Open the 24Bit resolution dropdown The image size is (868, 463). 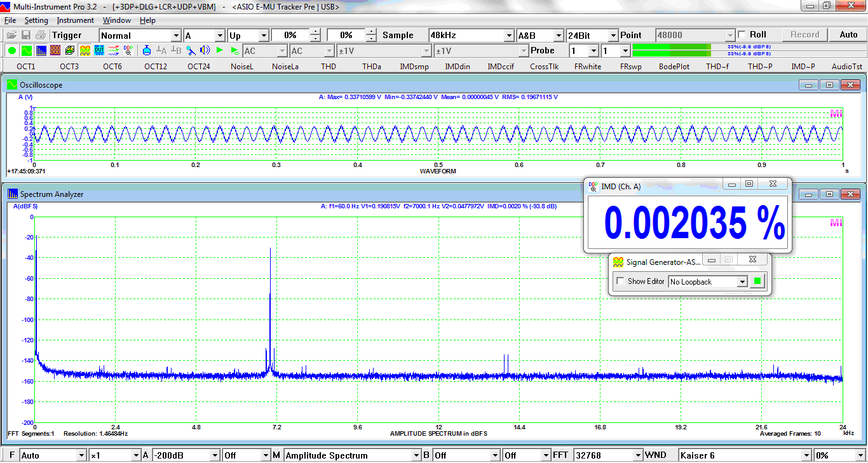click(592, 36)
